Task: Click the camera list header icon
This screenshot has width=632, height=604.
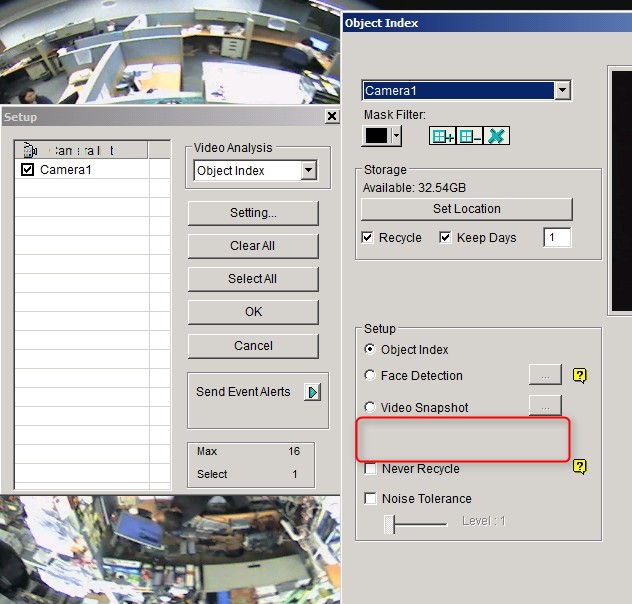Action: click(x=29, y=150)
